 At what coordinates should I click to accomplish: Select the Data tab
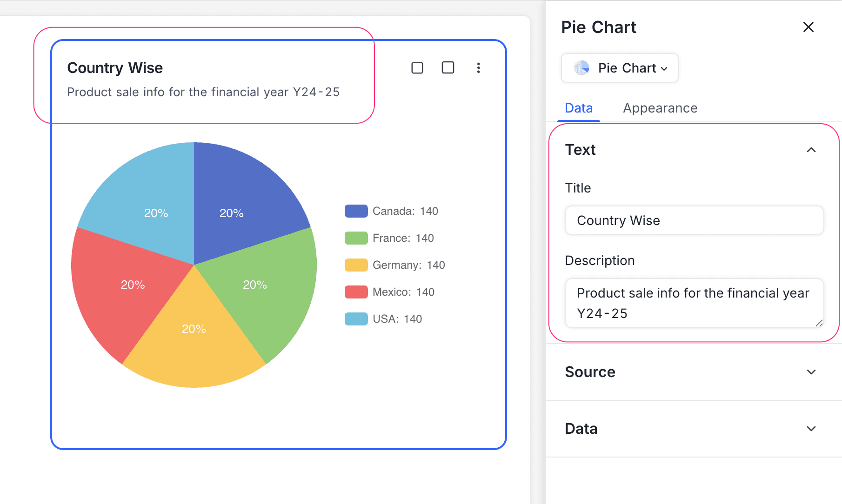[x=578, y=108]
